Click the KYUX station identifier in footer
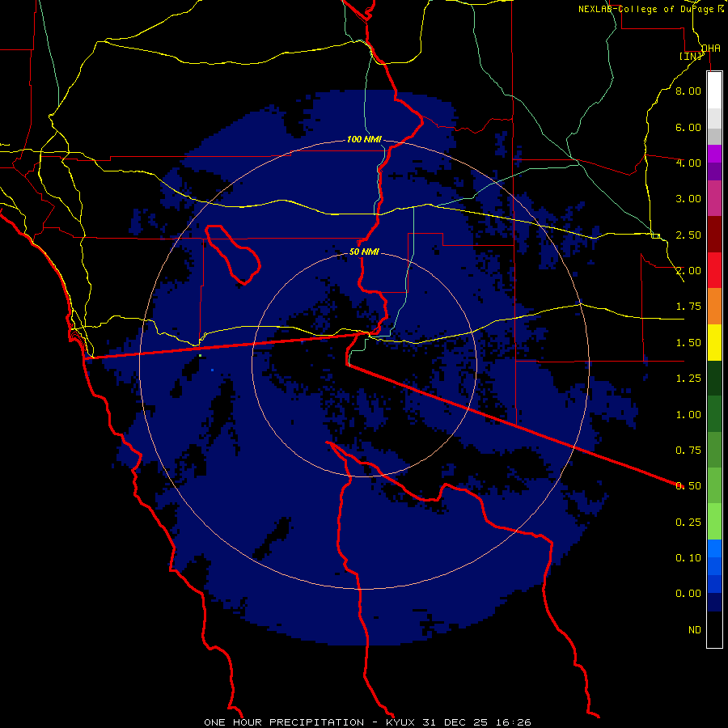Image resolution: width=728 pixels, height=728 pixels. pyautogui.click(x=400, y=722)
